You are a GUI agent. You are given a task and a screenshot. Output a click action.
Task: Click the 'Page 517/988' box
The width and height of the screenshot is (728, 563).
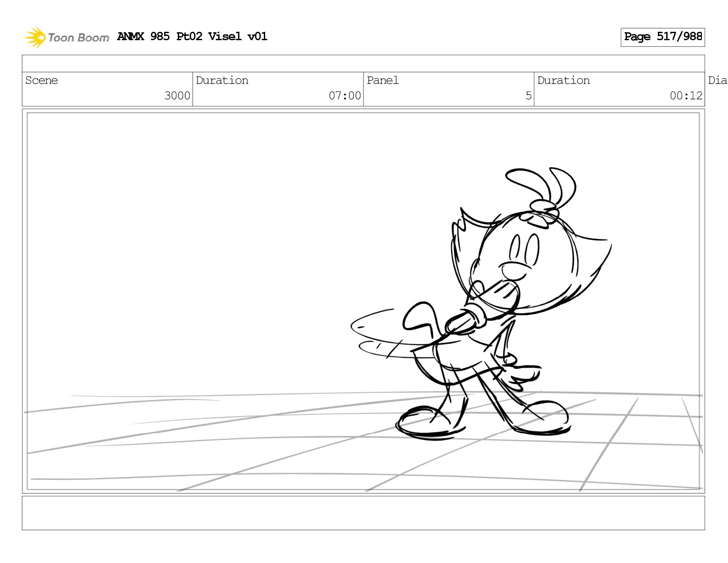click(x=663, y=37)
